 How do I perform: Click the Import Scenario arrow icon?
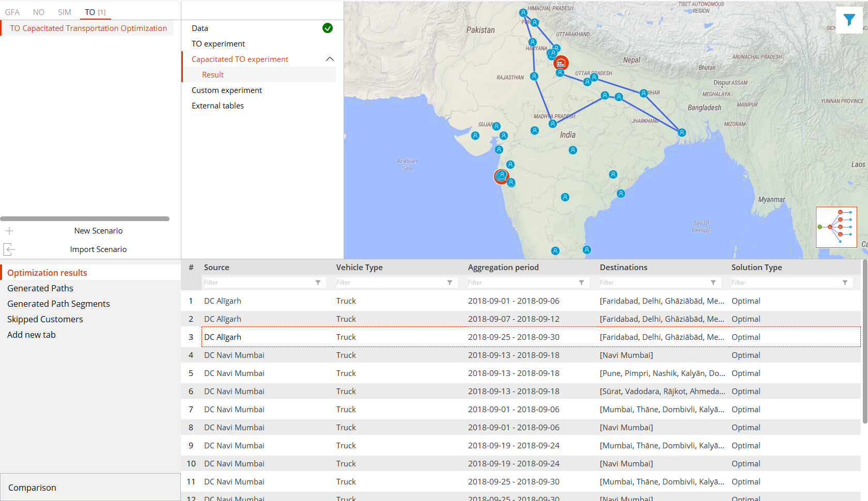pos(9,249)
